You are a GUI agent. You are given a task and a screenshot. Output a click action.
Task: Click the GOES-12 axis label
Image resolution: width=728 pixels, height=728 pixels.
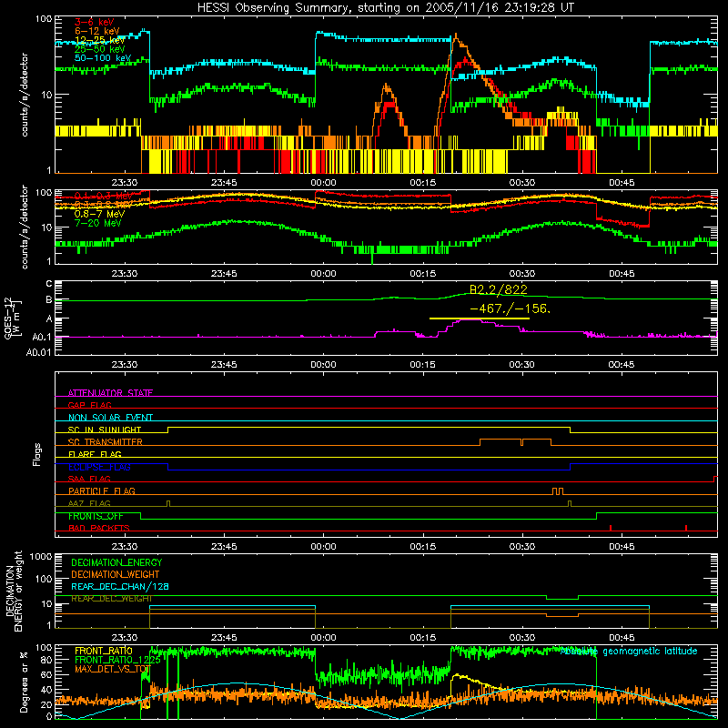[x=13, y=318]
